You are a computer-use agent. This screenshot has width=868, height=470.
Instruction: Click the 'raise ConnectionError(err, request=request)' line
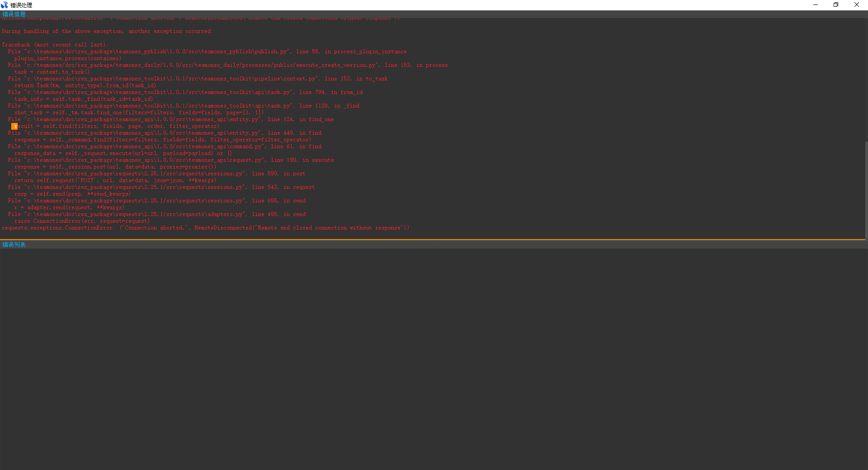[82, 221]
